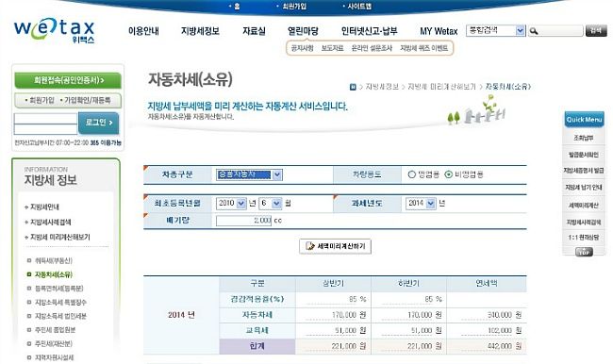Click the 세액미리계산하기 calculate button
Screen dimensions: 613x364
tap(335, 246)
